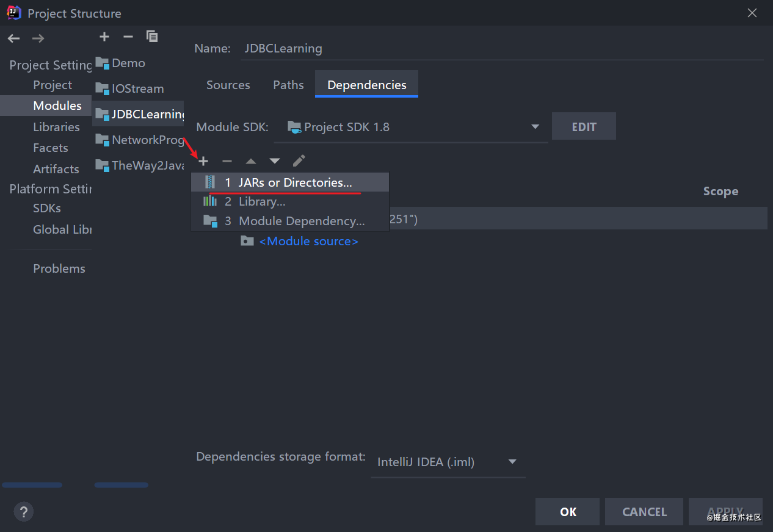Go back with the left arrow
Viewport: 773px width, 532px height.
coord(13,38)
